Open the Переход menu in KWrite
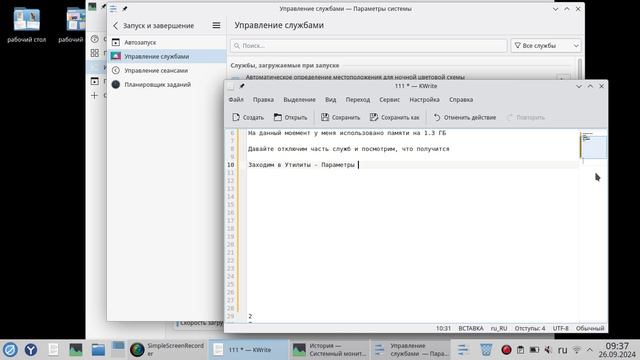Viewport: 640px width, 360px height. tap(358, 100)
